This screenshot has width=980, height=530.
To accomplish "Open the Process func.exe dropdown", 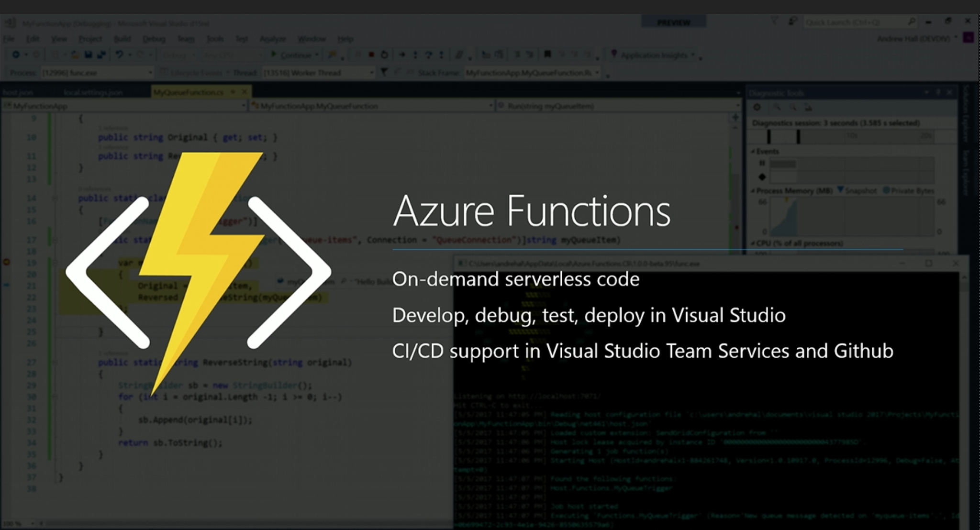I will click(x=97, y=73).
